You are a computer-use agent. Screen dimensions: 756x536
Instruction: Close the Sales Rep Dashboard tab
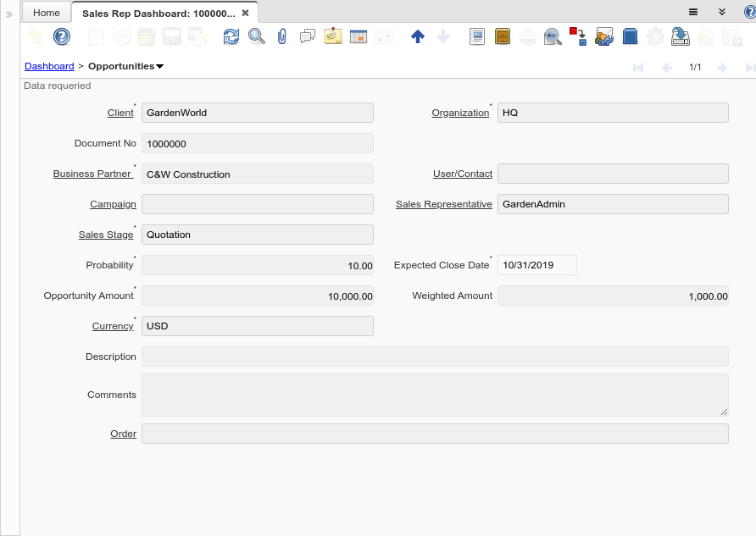tap(245, 13)
